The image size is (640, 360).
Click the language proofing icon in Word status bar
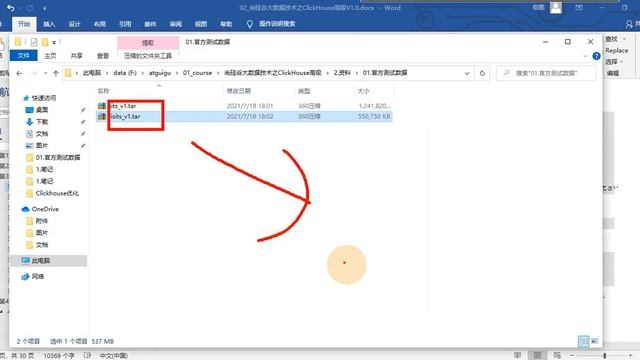pyautogui.click(x=87, y=356)
